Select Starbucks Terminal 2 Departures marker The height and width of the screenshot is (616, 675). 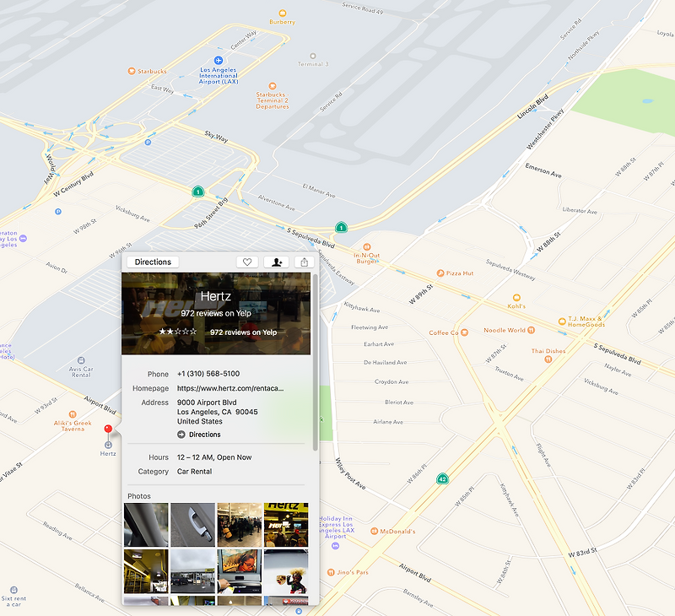(272, 86)
